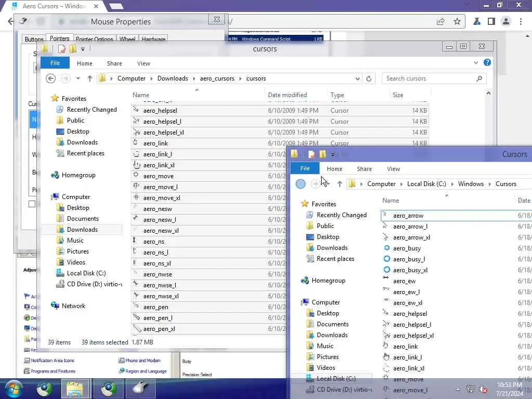Select aero_ns file in cursors window
Image resolution: width=532 pixels, height=399 pixels.
[154, 242]
